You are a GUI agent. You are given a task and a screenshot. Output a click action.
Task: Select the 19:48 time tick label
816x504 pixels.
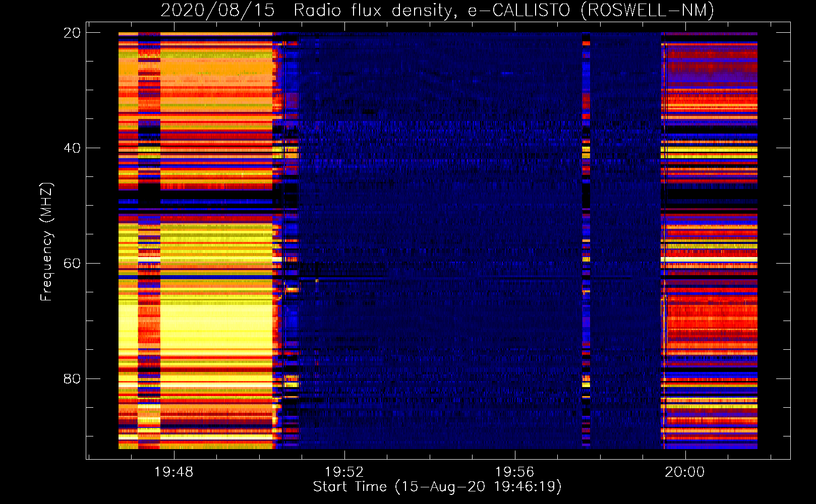173,472
